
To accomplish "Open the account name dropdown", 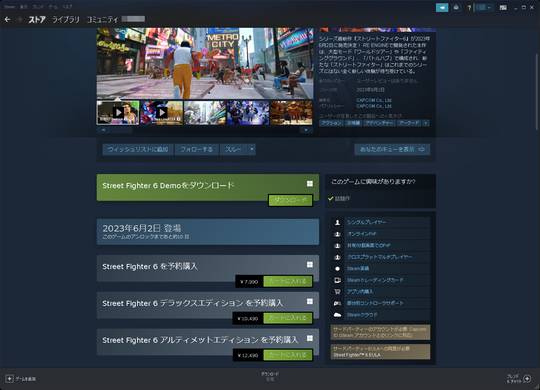I will (x=484, y=7).
